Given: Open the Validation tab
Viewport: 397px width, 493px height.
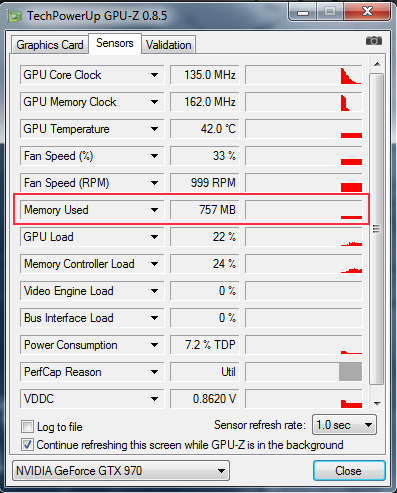Looking at the screenshot, I should tap(169, 45).
